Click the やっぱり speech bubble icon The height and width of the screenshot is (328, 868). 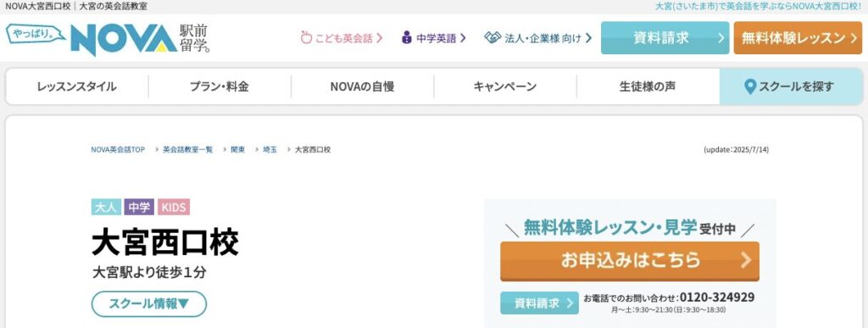click(x=36, y=34)
